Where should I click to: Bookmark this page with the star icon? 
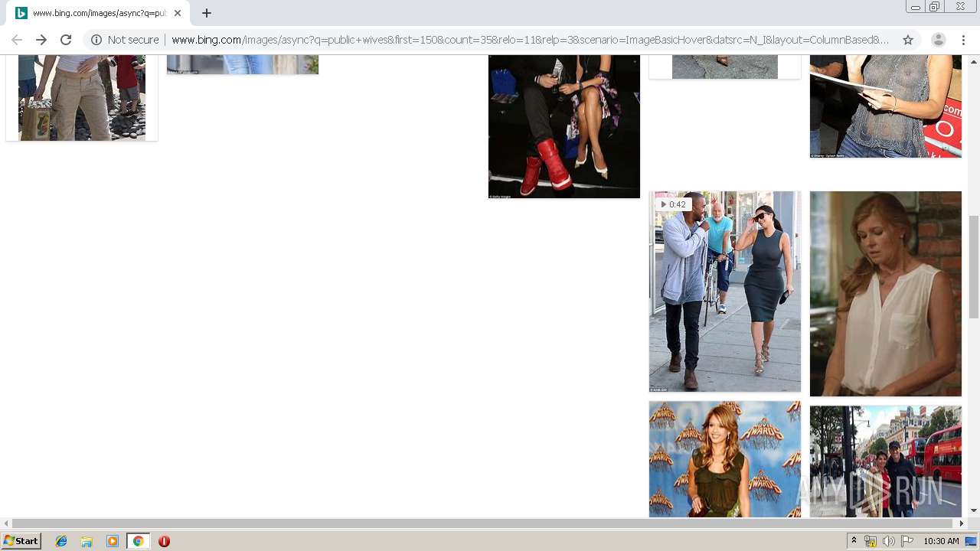tap(908, 40)
